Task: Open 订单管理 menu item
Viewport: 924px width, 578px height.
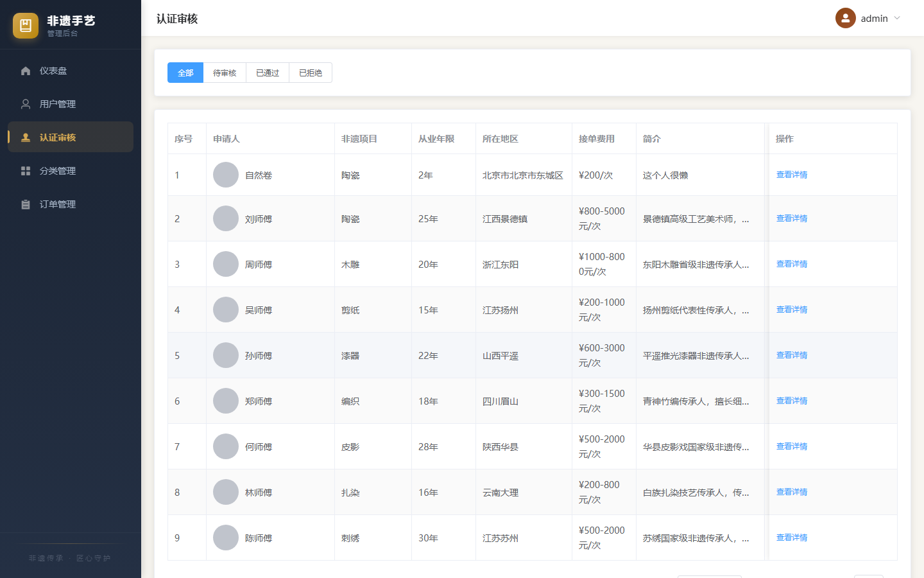Action: point(71,204)
